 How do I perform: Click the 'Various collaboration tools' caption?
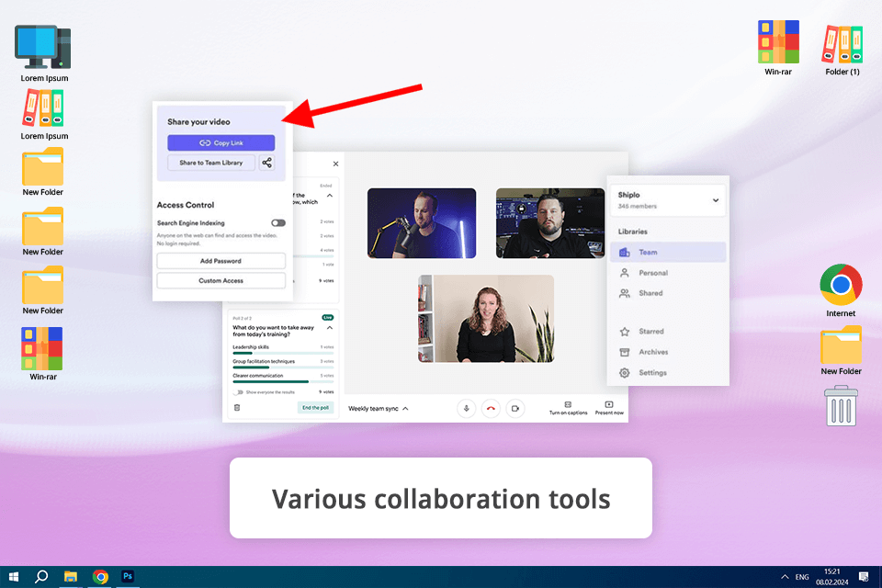point(441,499)
